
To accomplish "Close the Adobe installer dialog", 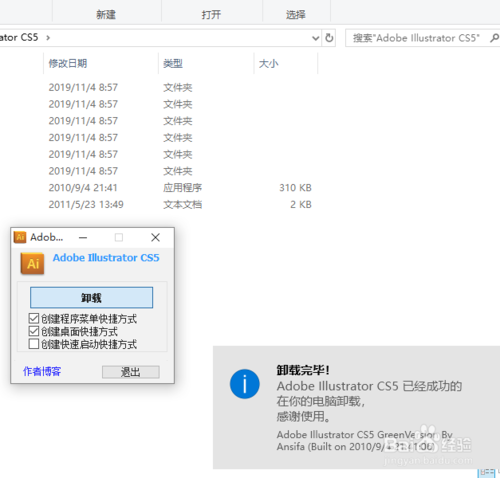I will coord(155,237).
